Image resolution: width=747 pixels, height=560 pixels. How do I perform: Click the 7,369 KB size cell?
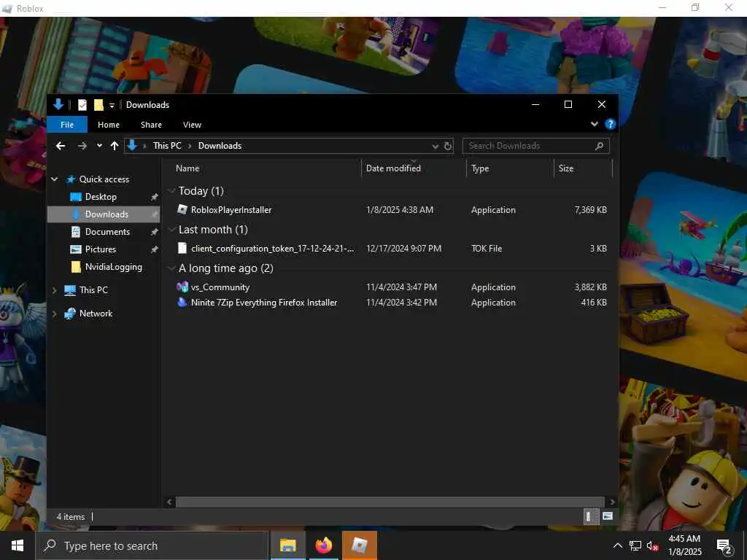tap(590, 209)
